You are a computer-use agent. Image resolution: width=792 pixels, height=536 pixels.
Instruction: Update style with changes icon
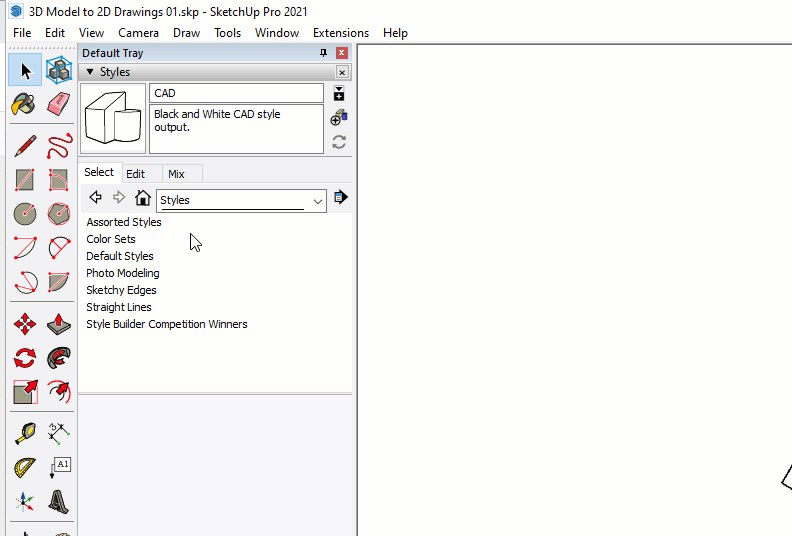[339, 142]
